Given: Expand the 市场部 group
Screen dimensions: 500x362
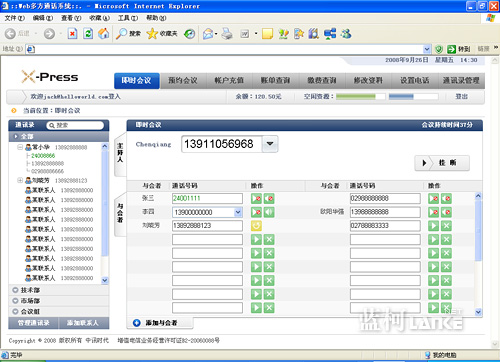Looking at the screenshot, I should click(x=15, y=301).
